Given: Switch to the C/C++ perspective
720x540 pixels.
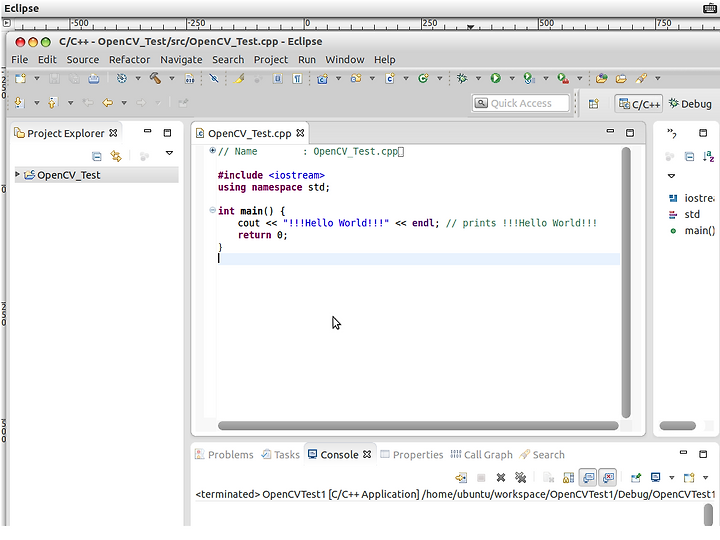Looking at the screenshot, I should click(x=639, y=104).
